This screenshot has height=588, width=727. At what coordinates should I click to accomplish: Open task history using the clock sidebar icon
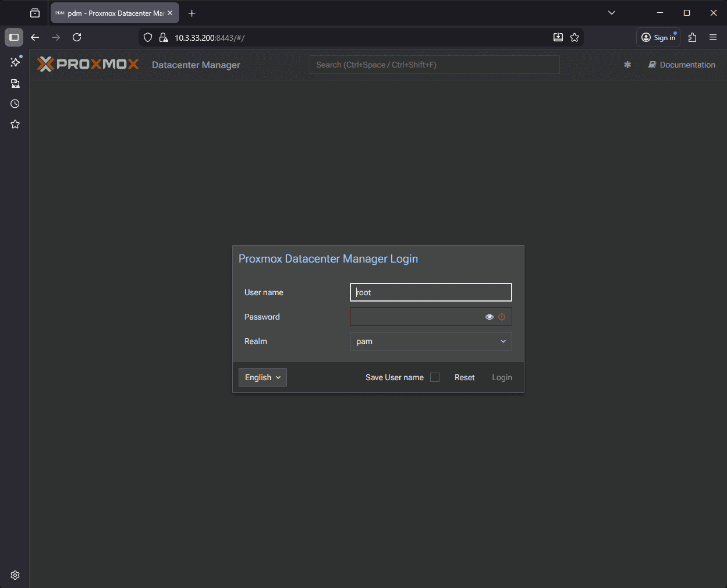point(15,104)
